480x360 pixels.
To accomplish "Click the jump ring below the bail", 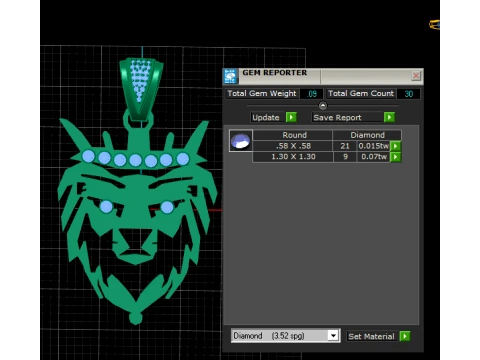I will click(138, 121).
